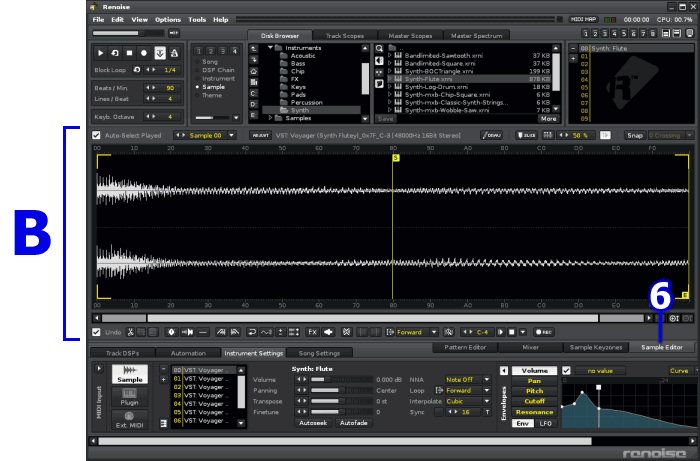Toggle the Undo checkbox
Viewport: 700px width, 461px height.
click(x=96, y=332)
